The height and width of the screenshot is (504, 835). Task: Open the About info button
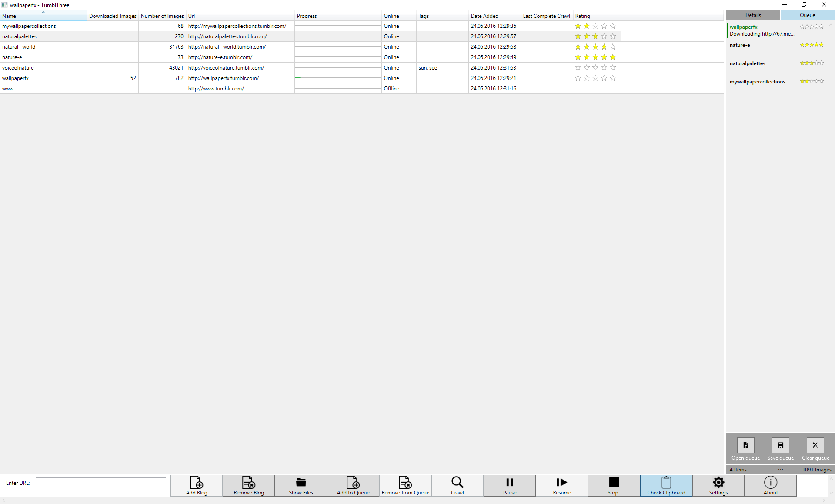click(771, 485)
